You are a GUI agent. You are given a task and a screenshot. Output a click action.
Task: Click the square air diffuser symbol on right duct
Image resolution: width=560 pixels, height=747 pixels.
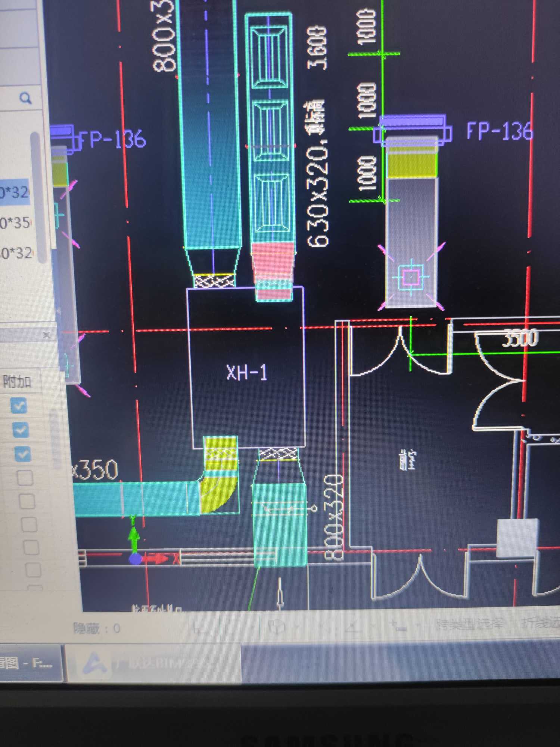pyautogui.click(x=411, y=277)
